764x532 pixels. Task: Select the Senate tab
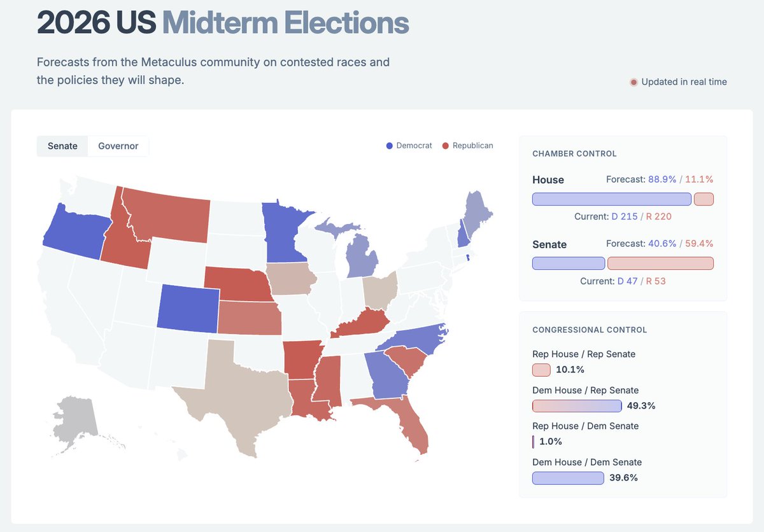pyautogui.click(x=62, y=146)
